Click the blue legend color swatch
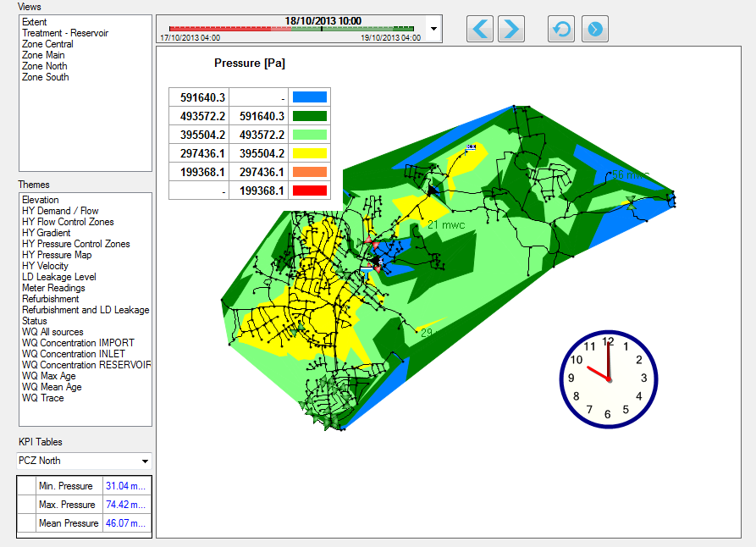 coord(308,97)
